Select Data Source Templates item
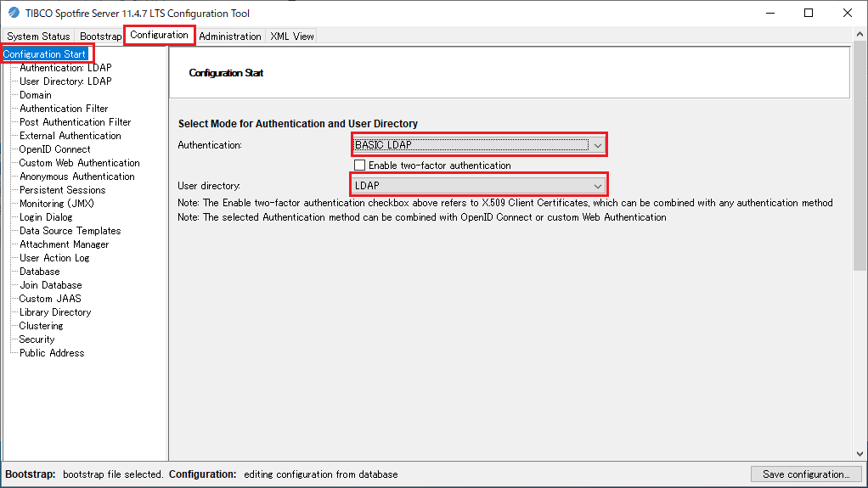The width and height of the screenshot is (868, 488). [x=70, y=231]
